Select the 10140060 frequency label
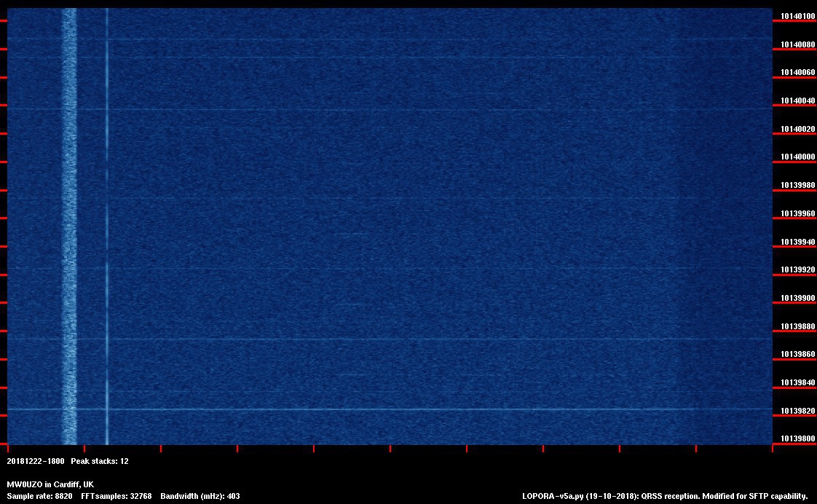This screenshot has height=504, width=817. [x=797, y=72]
